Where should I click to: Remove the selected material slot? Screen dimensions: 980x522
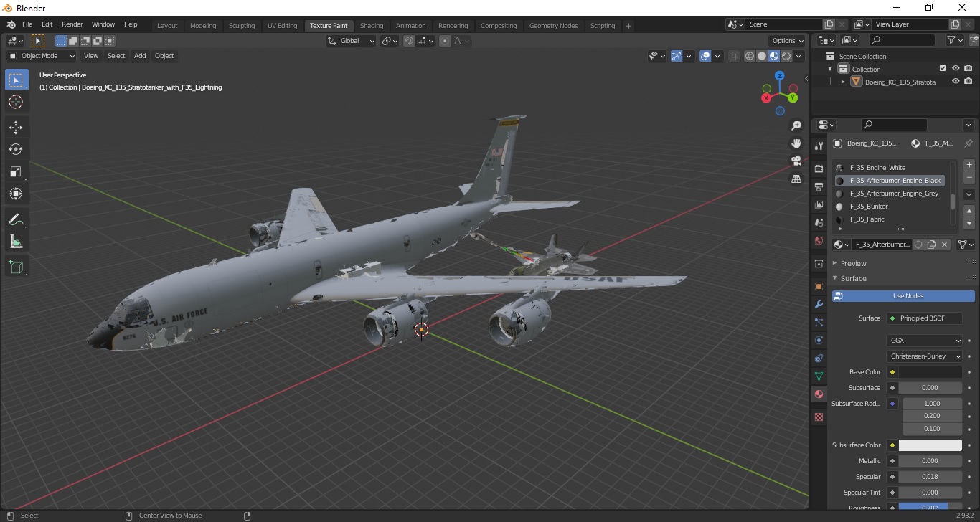point(969,177)
